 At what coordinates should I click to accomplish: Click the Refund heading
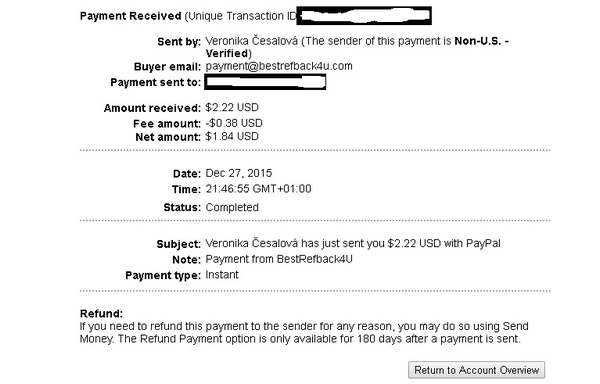[x=101, y=314]
